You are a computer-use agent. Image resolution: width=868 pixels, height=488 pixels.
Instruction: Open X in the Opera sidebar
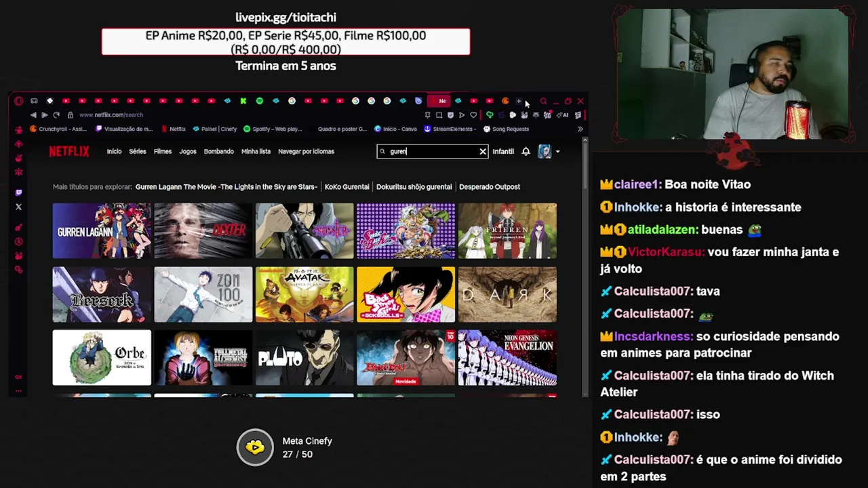pos(18,207)
